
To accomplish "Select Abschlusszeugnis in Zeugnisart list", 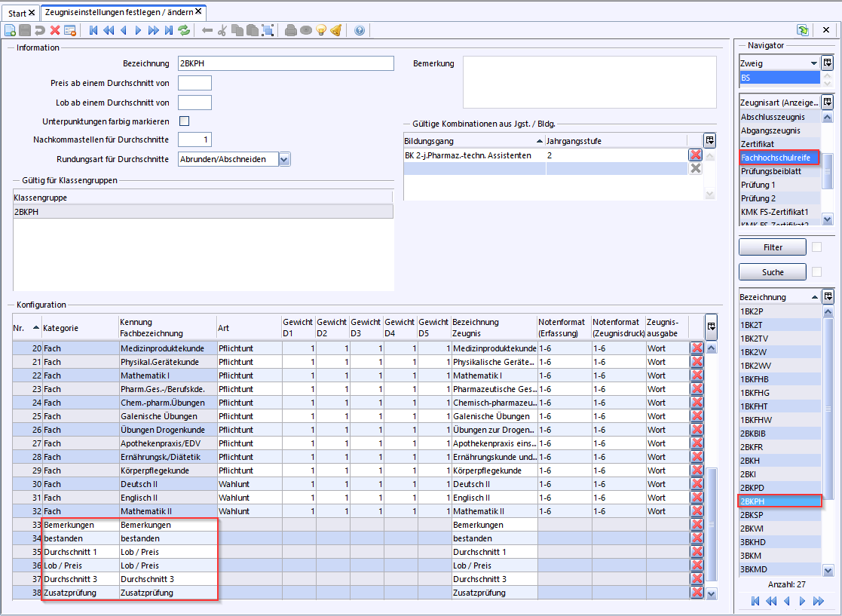I will [773, 117].
